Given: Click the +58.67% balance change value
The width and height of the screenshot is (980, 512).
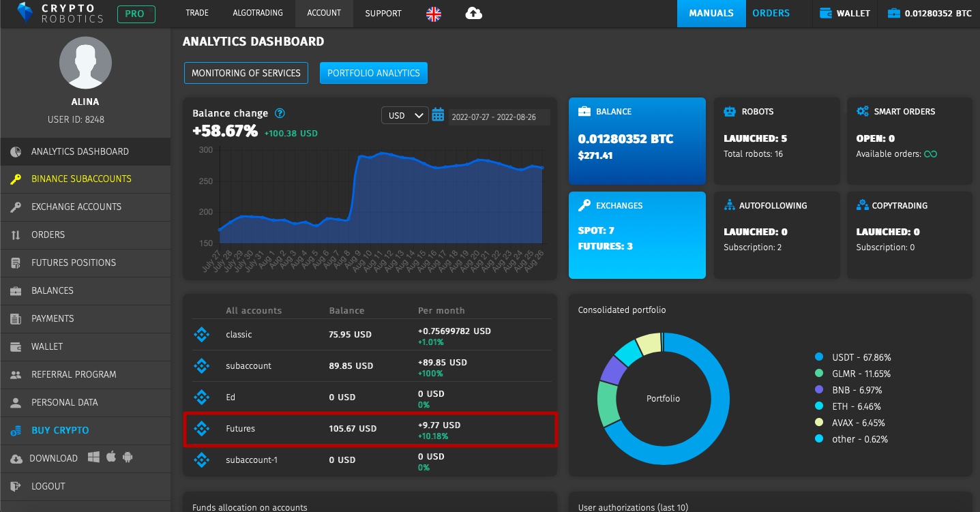Looking at the screenshot, I should pyautogui.click(x=225, y=131).
